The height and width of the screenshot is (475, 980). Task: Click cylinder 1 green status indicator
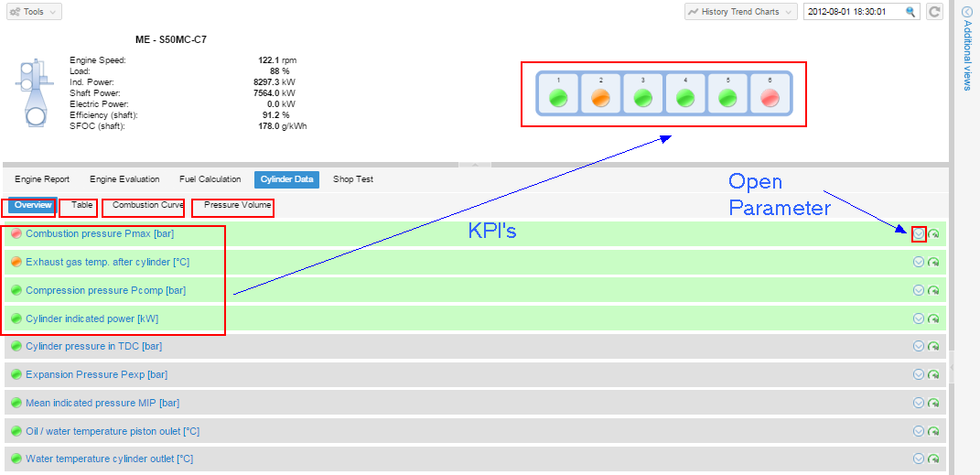[558, 98]
